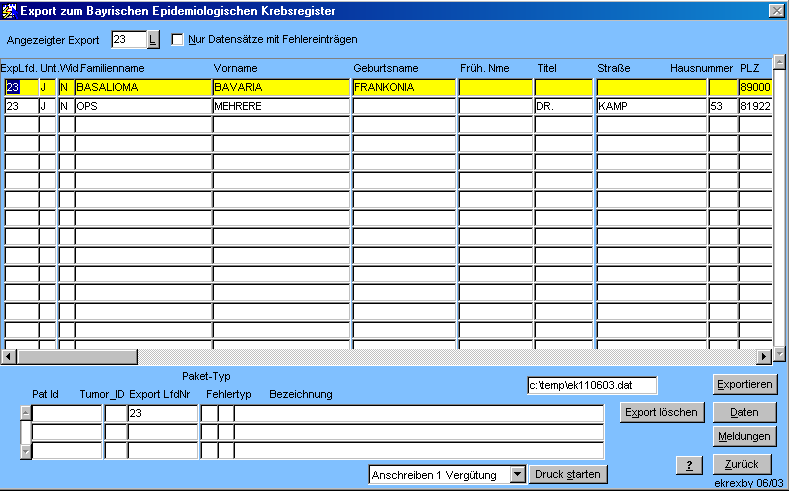Click the Export löschen button
Image resolution: width=789 pixels, height=491 pixels.
[x=662, y=412]
